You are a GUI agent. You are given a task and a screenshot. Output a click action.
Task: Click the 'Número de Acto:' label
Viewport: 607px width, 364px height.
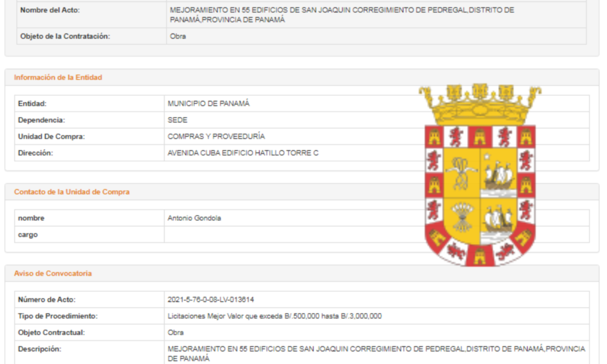(x=47, y=300)
